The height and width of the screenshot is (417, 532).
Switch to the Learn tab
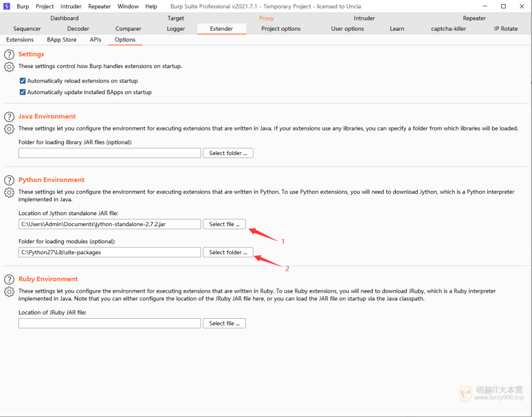(397, 29)
